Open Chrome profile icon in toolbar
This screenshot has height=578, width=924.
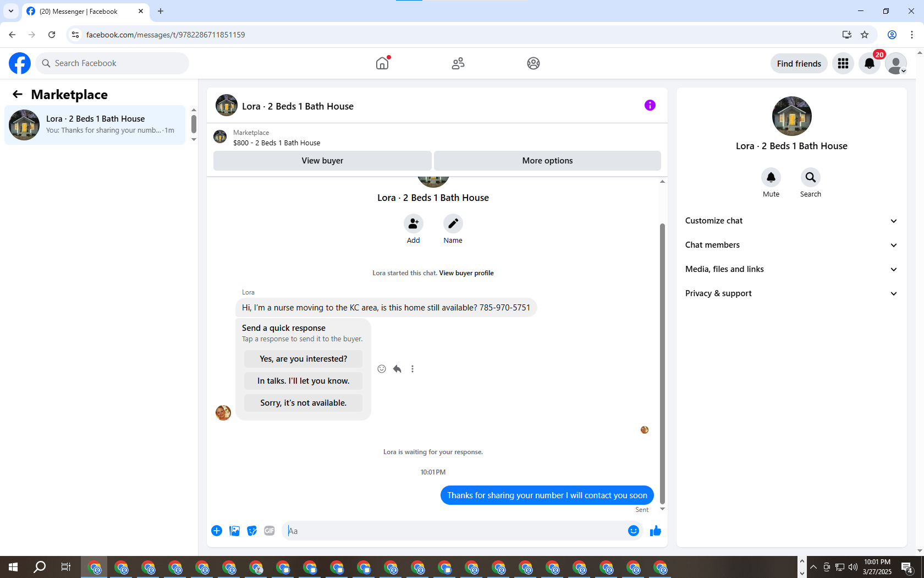(x=892, y=35)
